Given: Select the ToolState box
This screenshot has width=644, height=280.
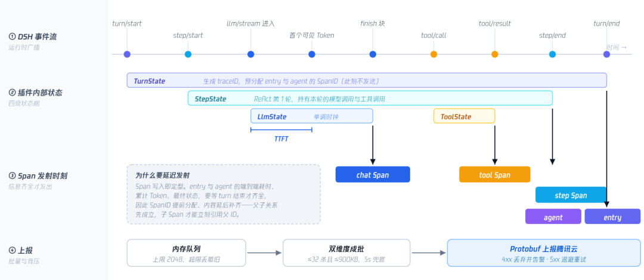Looking at the screenshot, I should coord(464,116).
